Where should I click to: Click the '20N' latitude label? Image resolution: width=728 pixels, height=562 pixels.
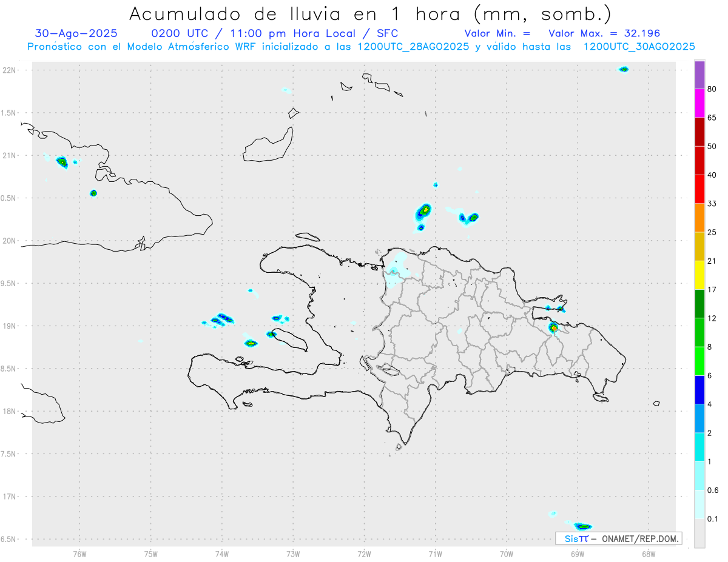click(10, 241)
